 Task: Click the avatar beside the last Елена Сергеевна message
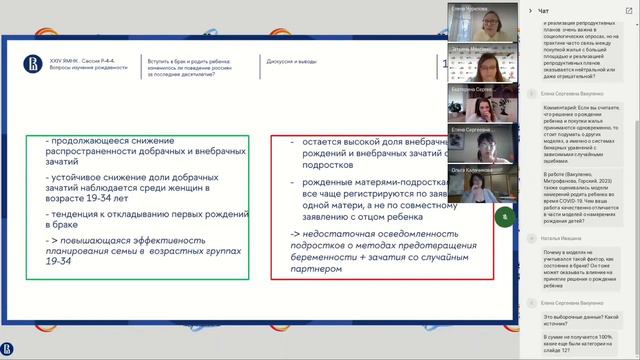point(531,303)
